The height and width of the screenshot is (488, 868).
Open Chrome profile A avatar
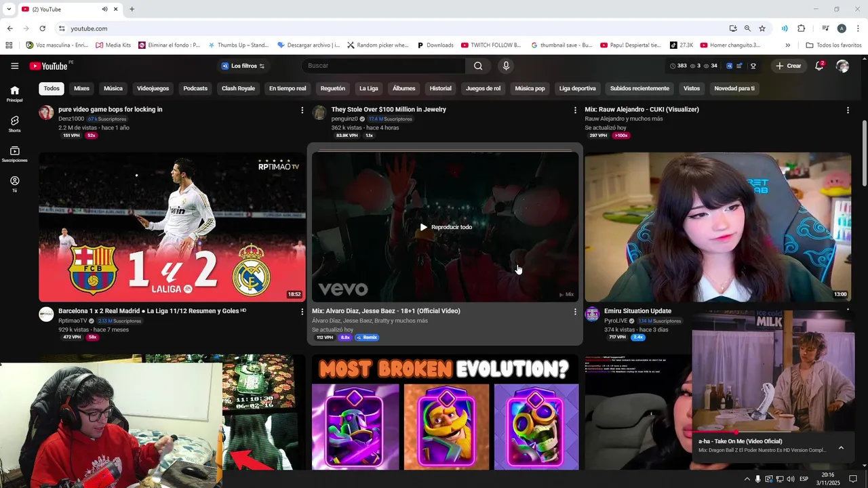coord(842,28)
